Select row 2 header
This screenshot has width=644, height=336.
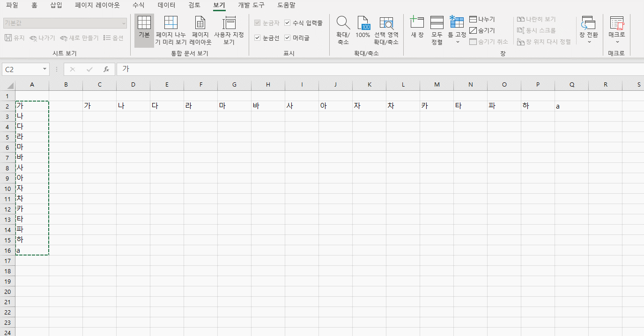coord(7,106)
